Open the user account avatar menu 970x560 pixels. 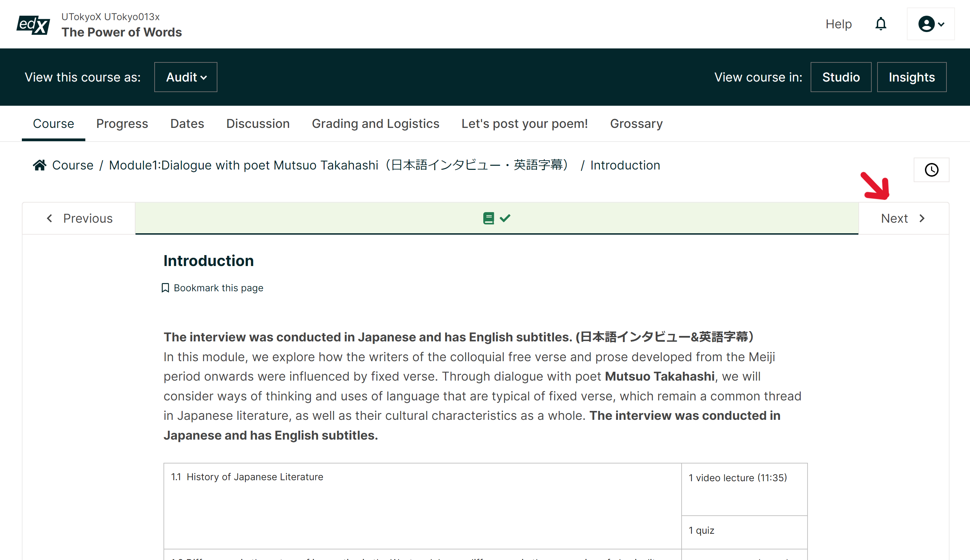click(x=930, y=24)
